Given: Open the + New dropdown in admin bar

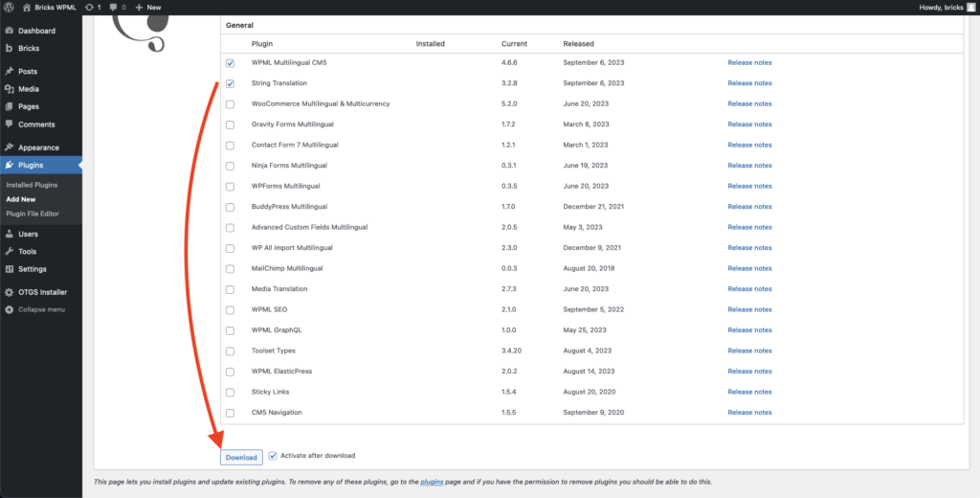Looking at the screenshot, I should pos(148,7).
